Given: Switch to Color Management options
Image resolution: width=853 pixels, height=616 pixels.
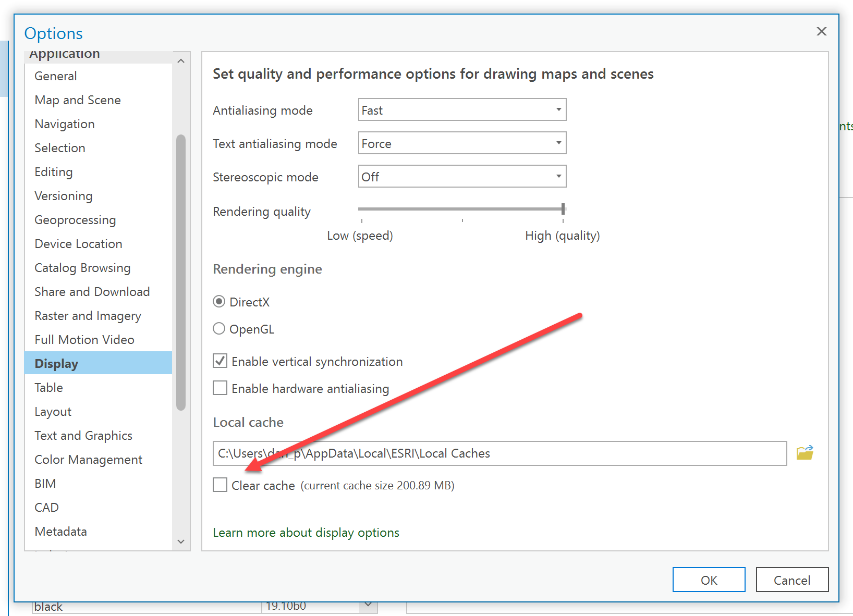Looking at the screenshot, I should [x=88, y=460].
